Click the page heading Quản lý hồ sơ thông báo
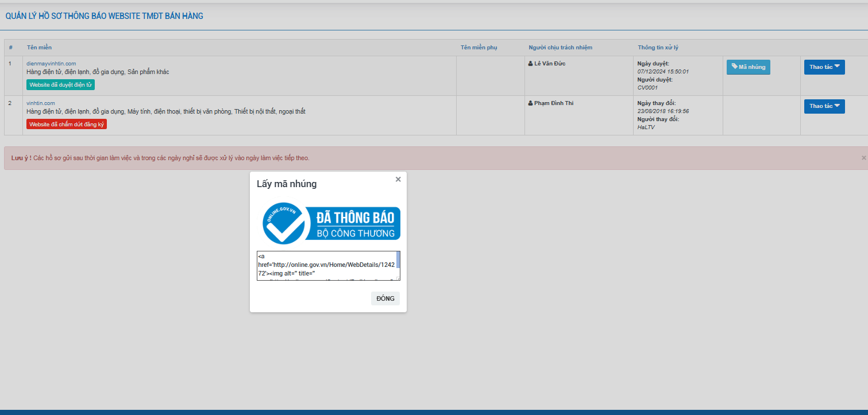Screen dimensions: 868x415 105,16
